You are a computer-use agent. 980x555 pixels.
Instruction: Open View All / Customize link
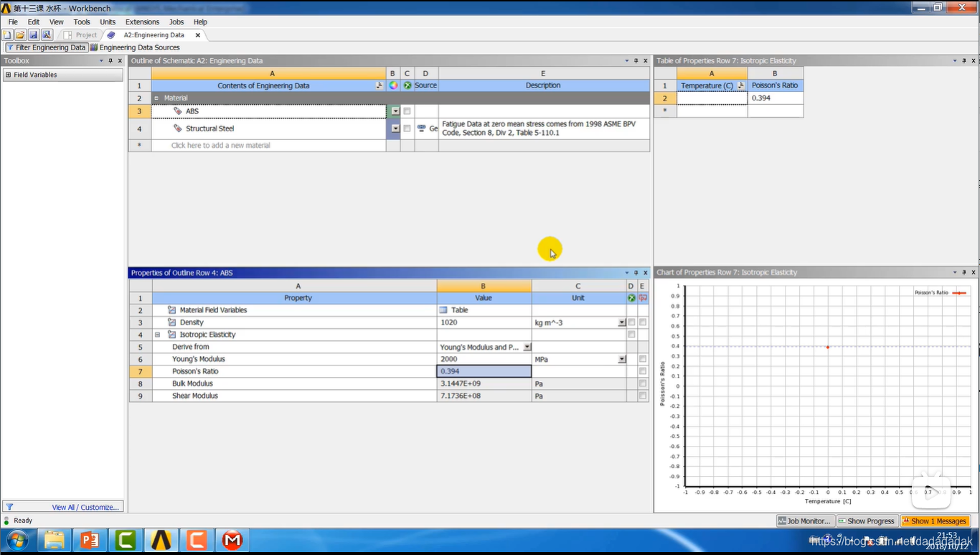click(x=85, y=507)
